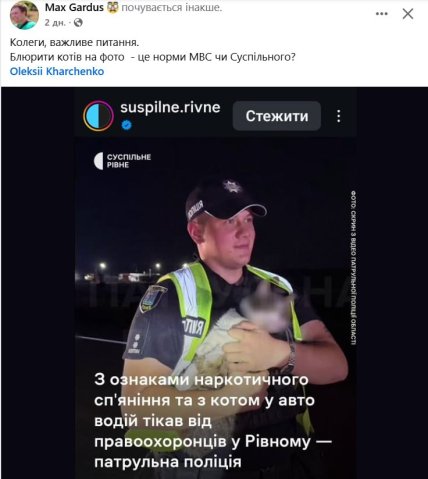Screen dimensions: 428x479
Task: Follow the account with Стежити button
Action: [277, 116]
